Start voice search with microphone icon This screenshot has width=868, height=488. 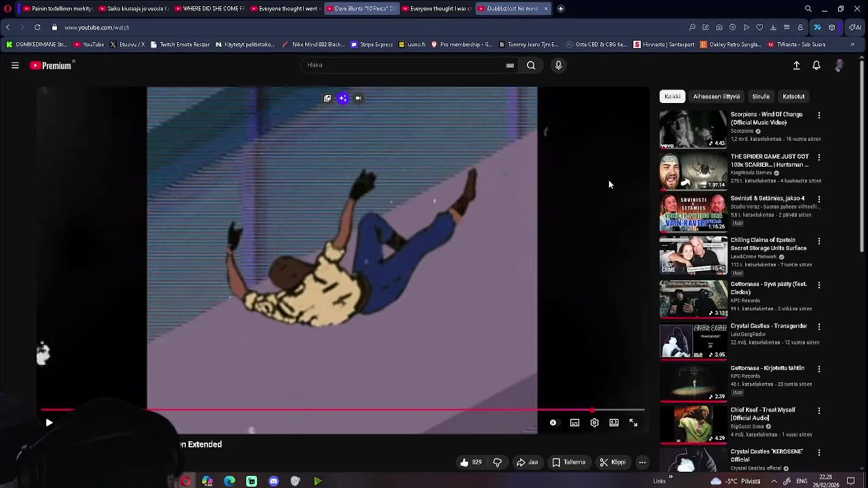559,65
